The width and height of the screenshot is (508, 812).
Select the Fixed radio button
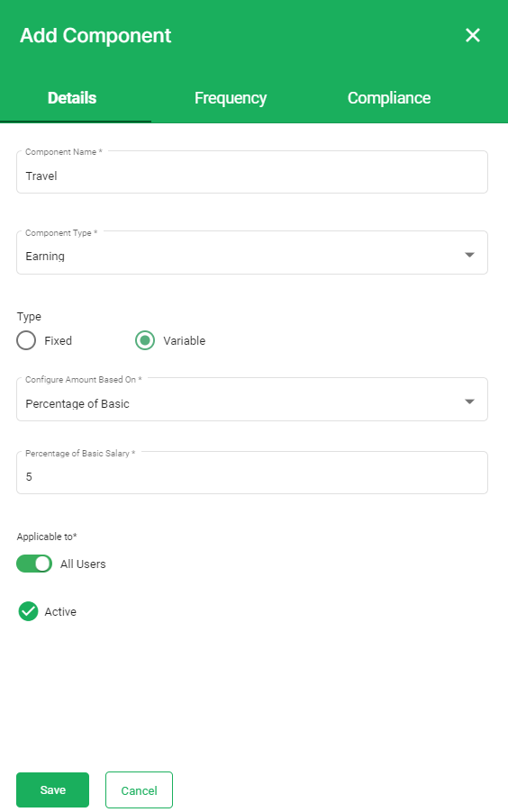pos(26,341)
